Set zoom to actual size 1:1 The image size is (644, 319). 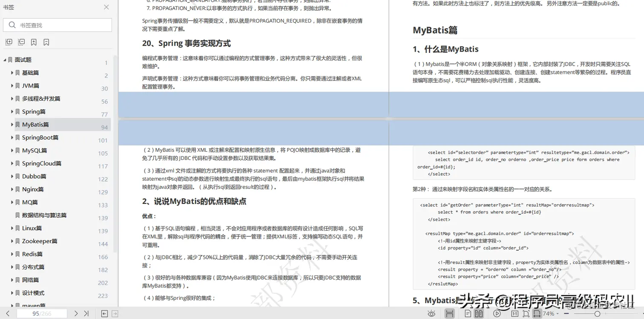point(514,313)
